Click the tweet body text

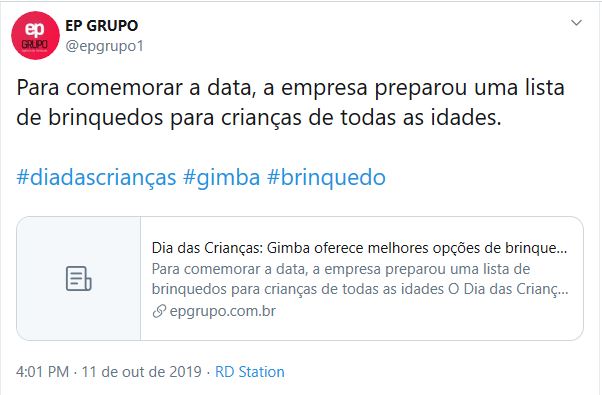[290, 102]
